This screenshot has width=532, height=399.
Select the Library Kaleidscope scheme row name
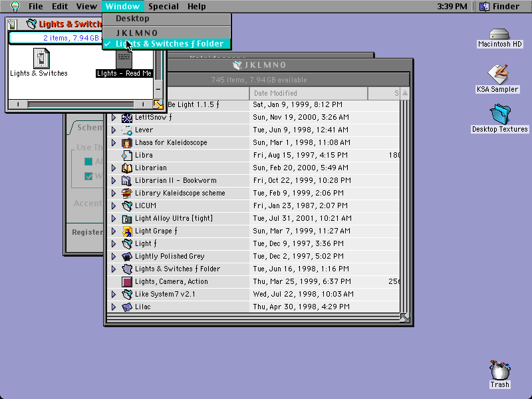click(x=180, y=194)
